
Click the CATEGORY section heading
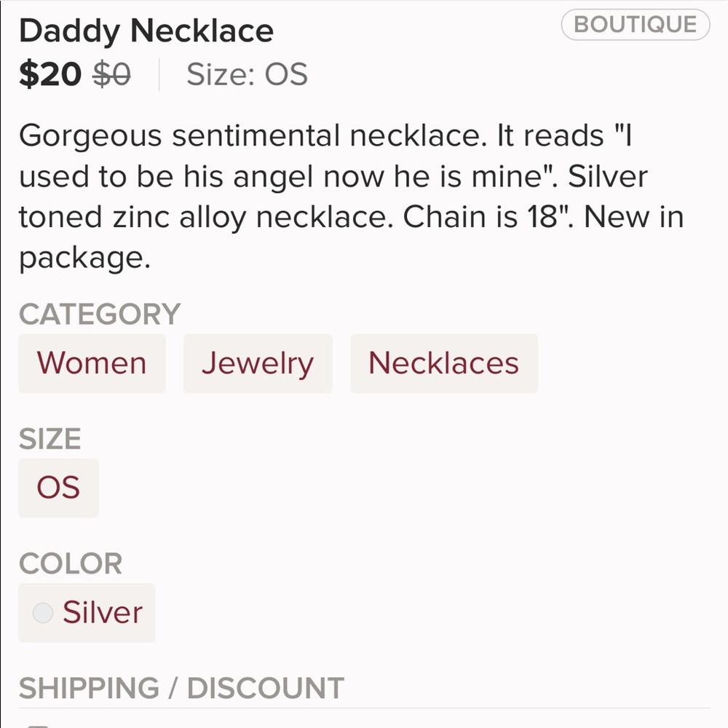coord(100,313)
